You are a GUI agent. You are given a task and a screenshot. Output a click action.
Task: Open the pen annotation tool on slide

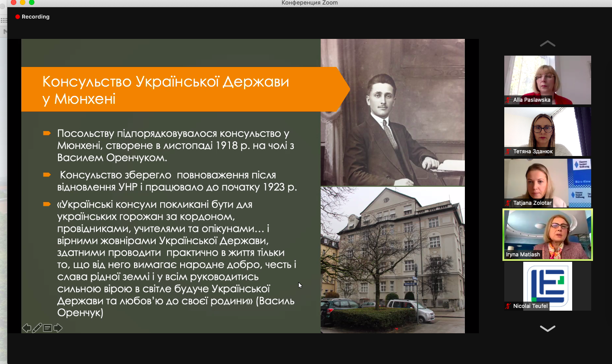[37, 328]
